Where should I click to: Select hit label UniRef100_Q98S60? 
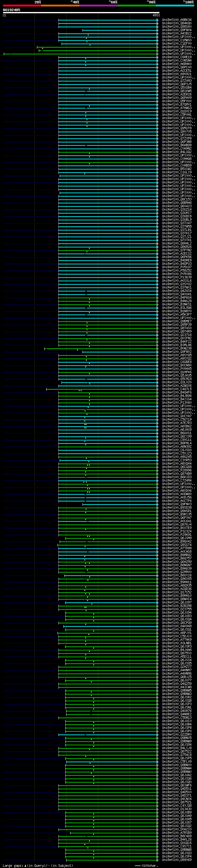pos(177,26)
